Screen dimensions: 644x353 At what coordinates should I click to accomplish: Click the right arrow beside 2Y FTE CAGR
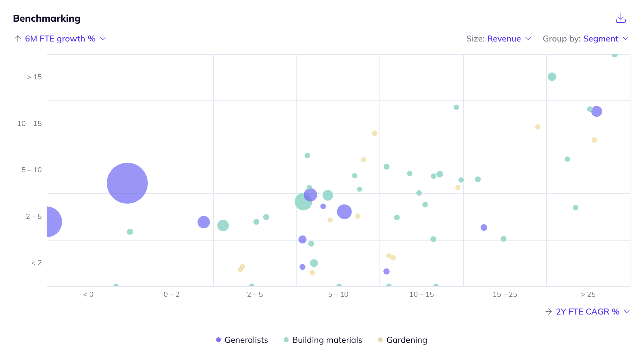point(548,312)
